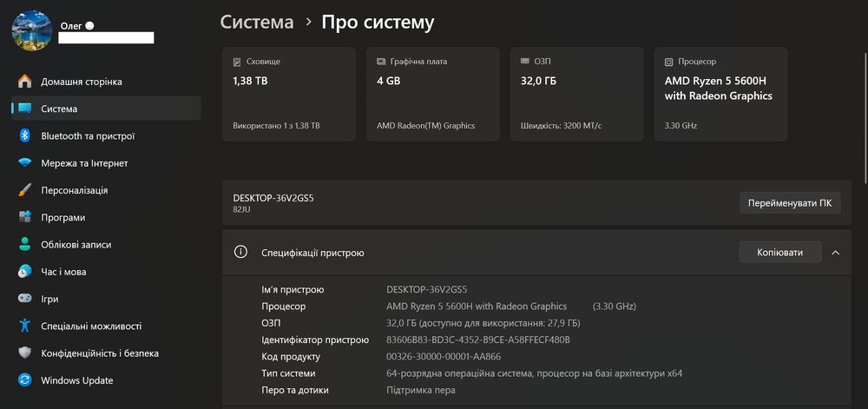Click Копіювати button for device specifications
The height and width of the screenshot is (409, 868).
click(780, 253)
